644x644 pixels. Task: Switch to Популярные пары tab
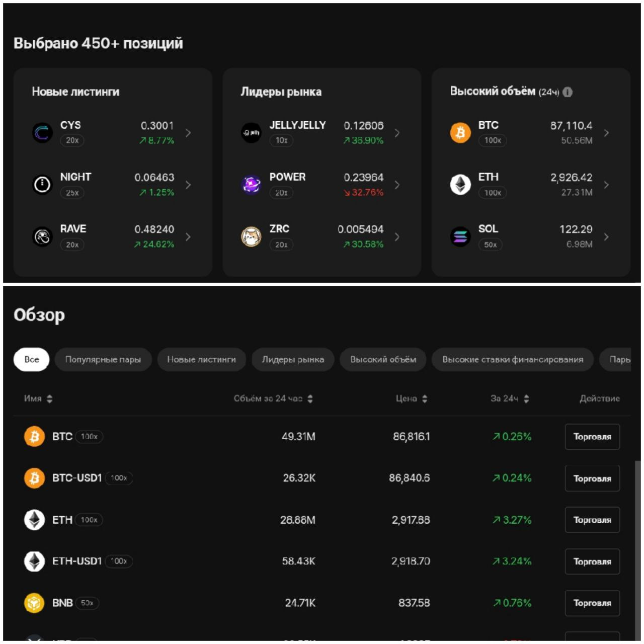103,360
